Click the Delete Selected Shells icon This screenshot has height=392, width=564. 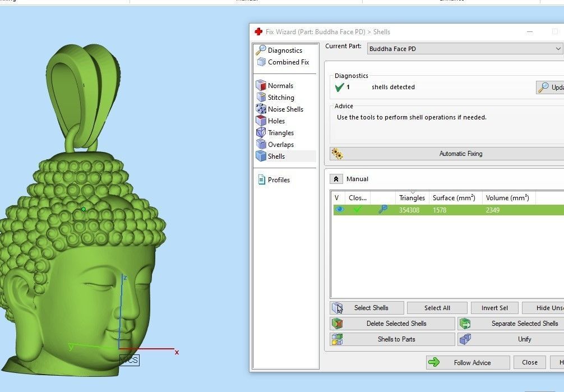pos(337,324)
